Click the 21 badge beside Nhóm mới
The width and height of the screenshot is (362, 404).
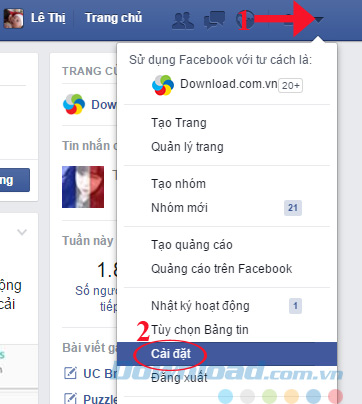click(x=293, y=208)
